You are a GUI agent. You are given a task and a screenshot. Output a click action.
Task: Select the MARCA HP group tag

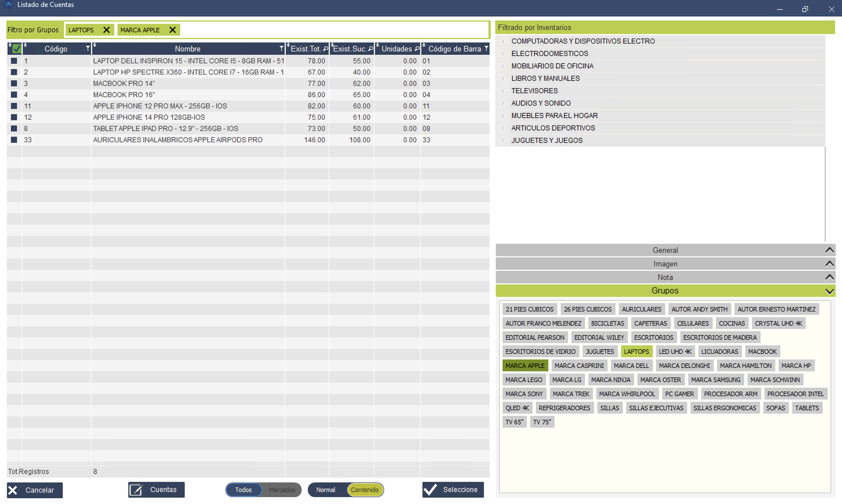click(796, 366)
